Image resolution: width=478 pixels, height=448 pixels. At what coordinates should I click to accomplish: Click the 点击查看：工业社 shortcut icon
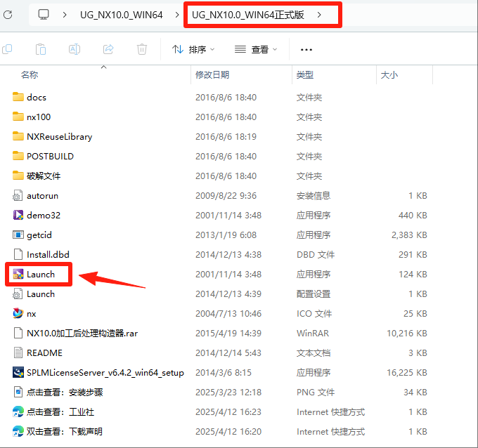tap(18, 411)
